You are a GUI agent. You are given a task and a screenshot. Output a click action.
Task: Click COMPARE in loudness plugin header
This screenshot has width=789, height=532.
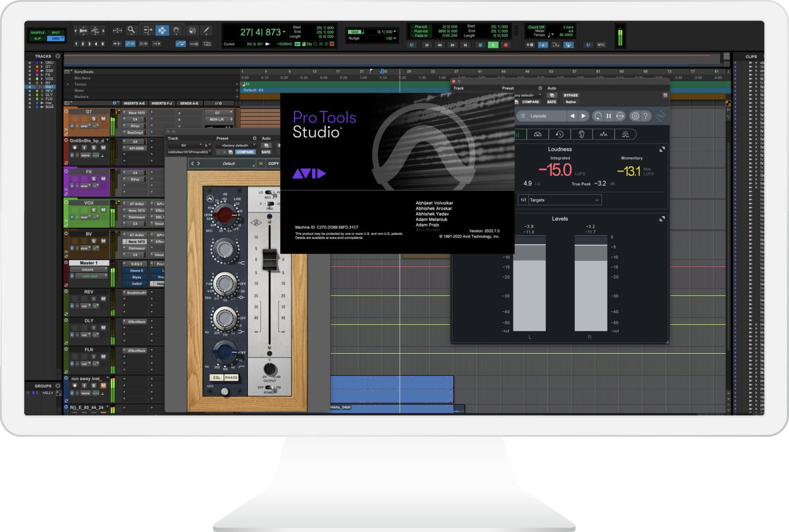coord(530,102)
